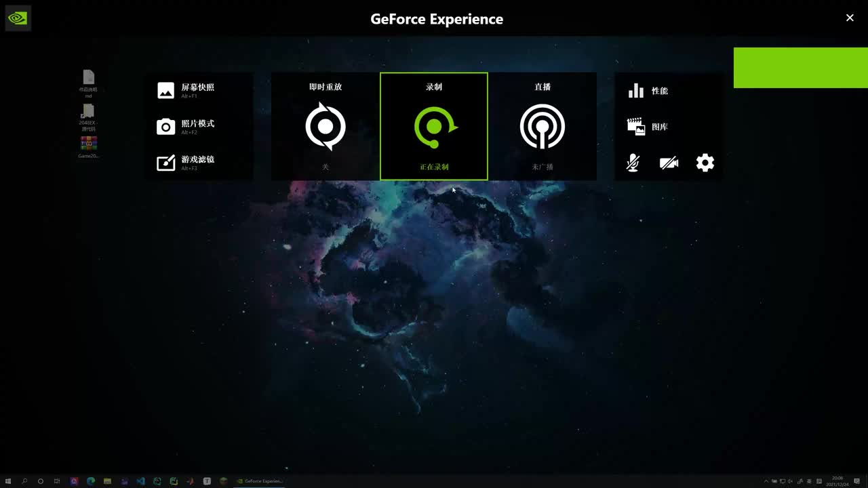868x488 pixels.
Task: Toggle the disabled camera icon
Action: tap(669, 163)
